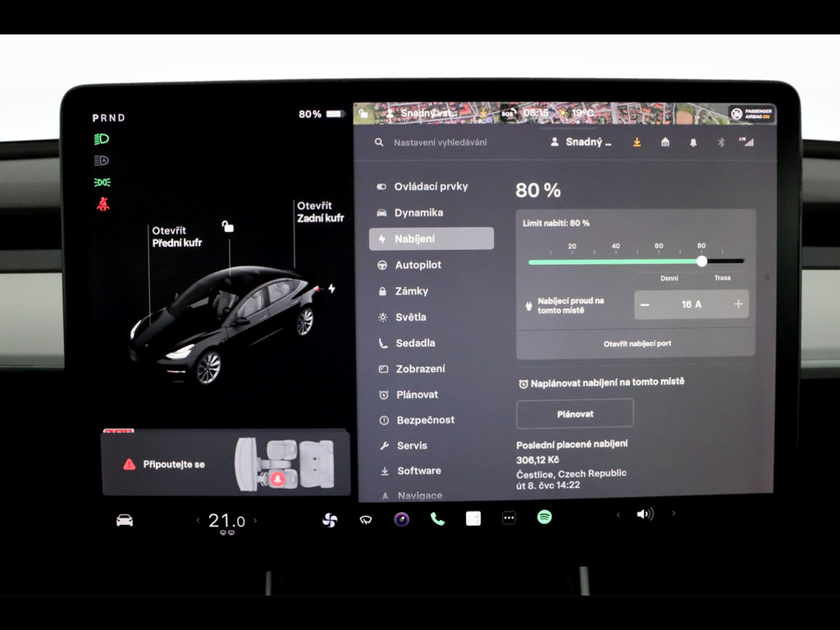Tap the search magnifier icon
Screen dimensions: 840x630
(x=379, y=142)
